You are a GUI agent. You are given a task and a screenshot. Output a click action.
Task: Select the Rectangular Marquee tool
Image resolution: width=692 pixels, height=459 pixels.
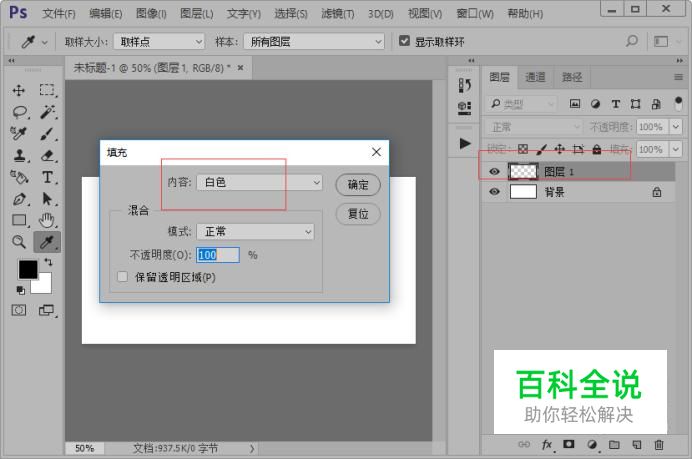[x=47, y=90]
